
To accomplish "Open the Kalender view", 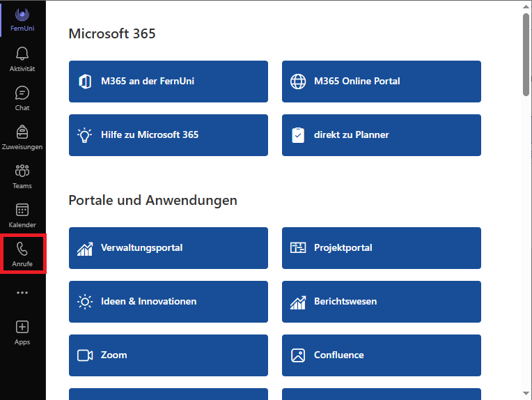I will click(22, 215).
